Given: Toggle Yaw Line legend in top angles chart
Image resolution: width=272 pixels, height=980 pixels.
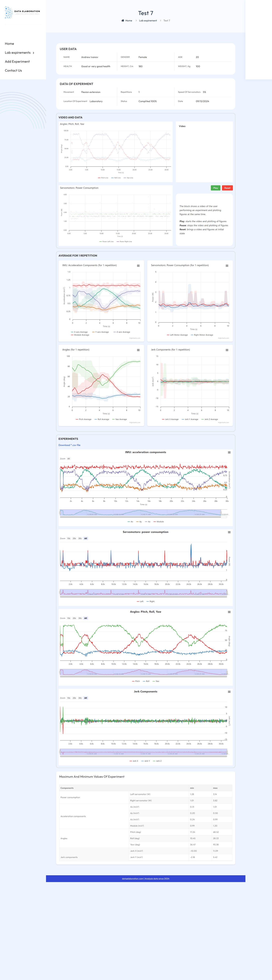Looking at the screenshot, I should 128,178.
